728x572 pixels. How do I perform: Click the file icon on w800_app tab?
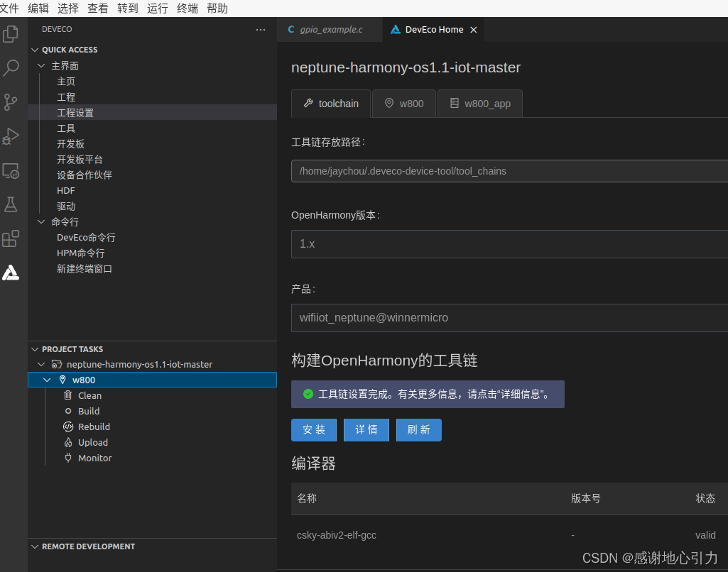pyautogui.click(x=454, y=103)
